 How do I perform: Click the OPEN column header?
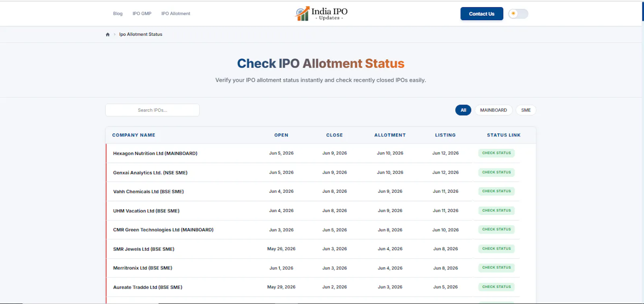click(281, 135)
